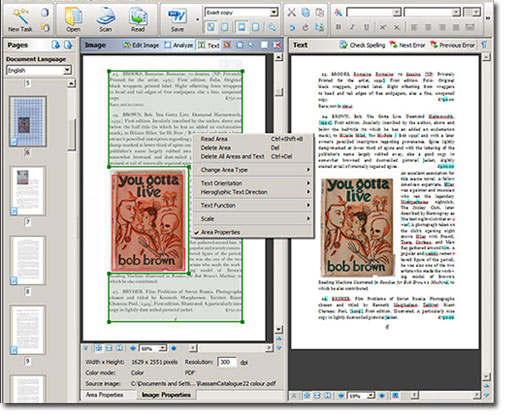Select page 8 thumbnail in Pages pane
This screenshot has height=415, width=510.
click(x=28, y=260)
